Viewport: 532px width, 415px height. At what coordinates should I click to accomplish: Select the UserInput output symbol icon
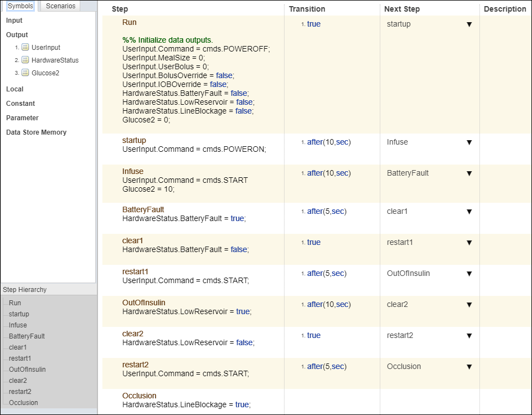tap(25, 47)
